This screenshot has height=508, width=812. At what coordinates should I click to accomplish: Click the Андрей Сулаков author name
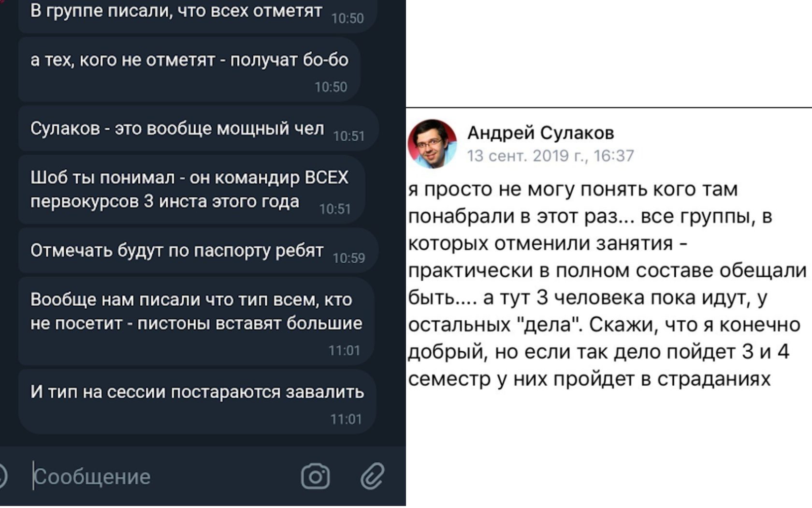(540, 132)
